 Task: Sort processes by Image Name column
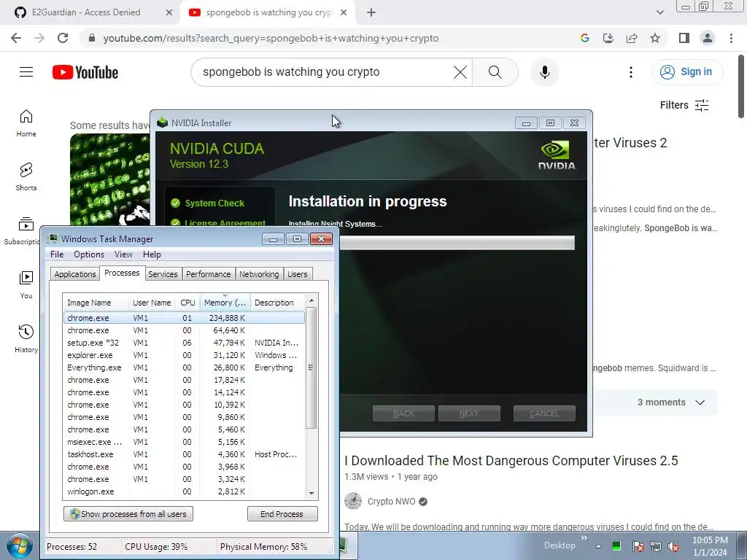point(96,303)
